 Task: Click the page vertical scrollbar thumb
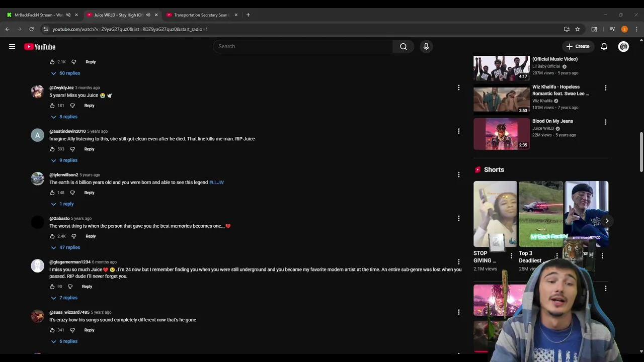tap(641, 152)
